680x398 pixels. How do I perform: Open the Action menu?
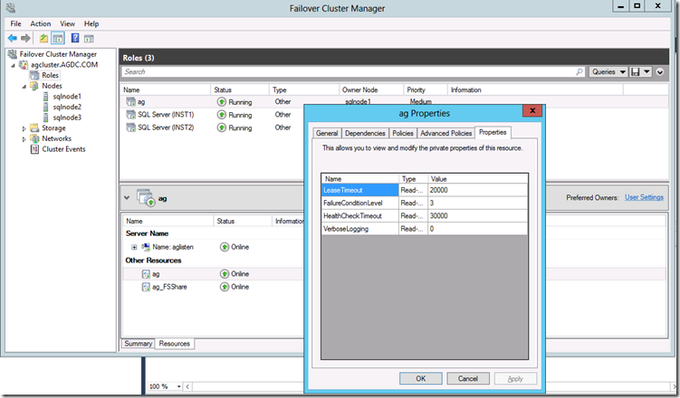pyautogui.click(x=40, y=24)
